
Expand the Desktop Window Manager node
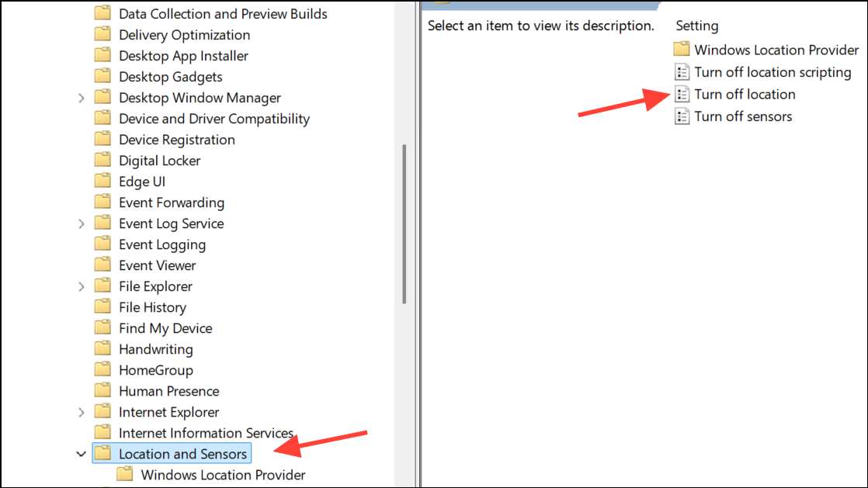click(x=82, y=98)
